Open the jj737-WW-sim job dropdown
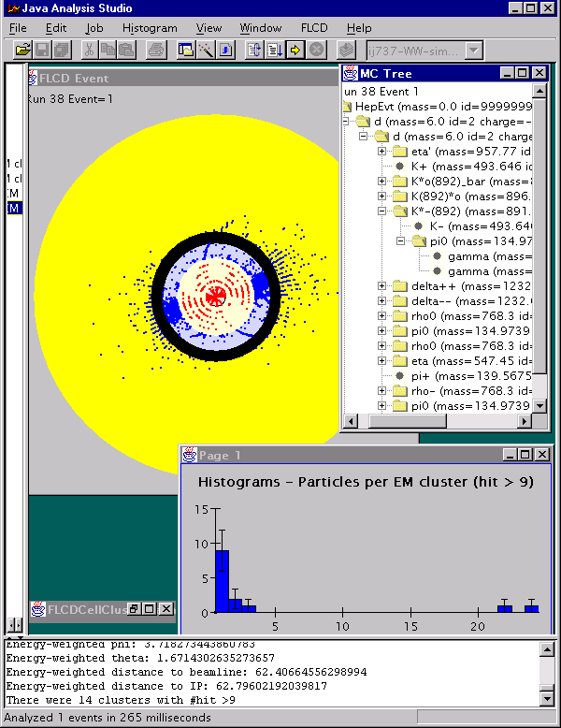 coord(473,50)
